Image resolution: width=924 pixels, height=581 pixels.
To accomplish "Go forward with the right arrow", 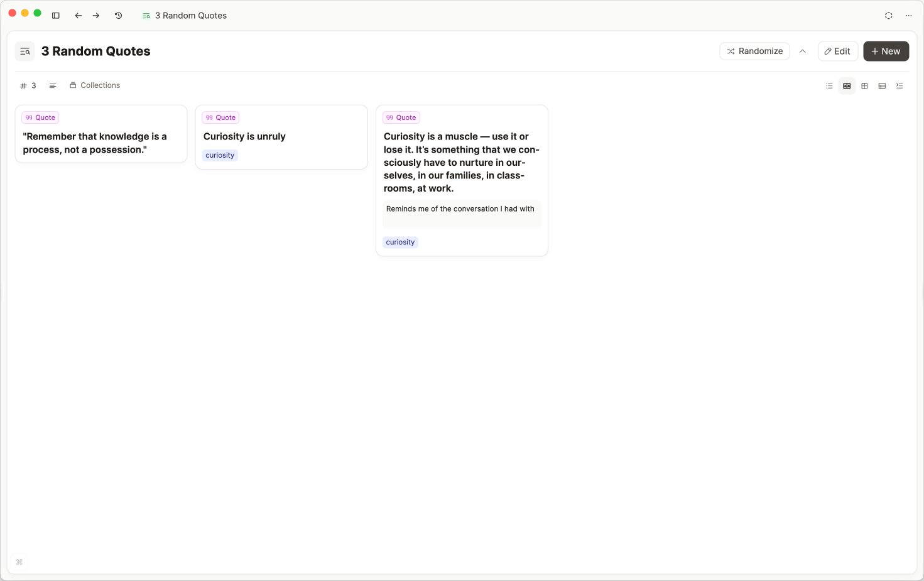I will point(96,16).
